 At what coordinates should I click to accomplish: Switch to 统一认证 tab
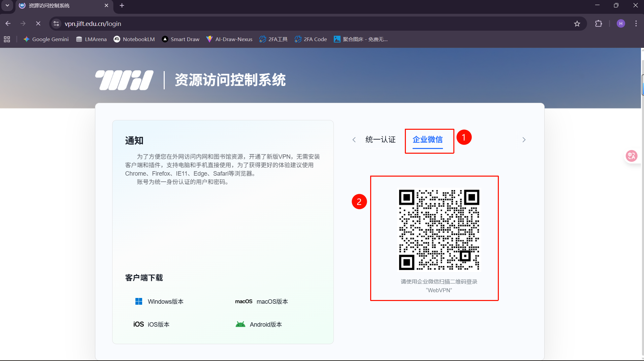point(381,140)
